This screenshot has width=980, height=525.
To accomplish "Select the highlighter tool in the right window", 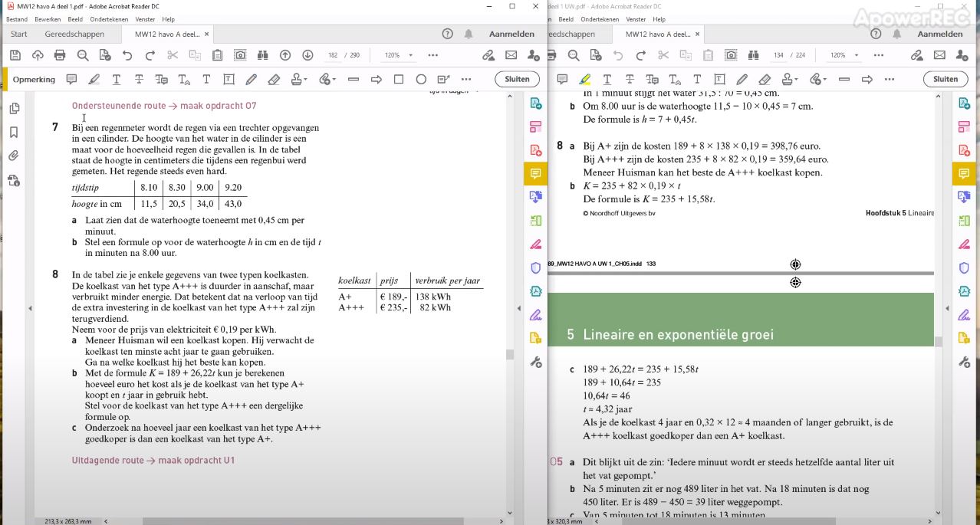I will (x=584, y=79).
